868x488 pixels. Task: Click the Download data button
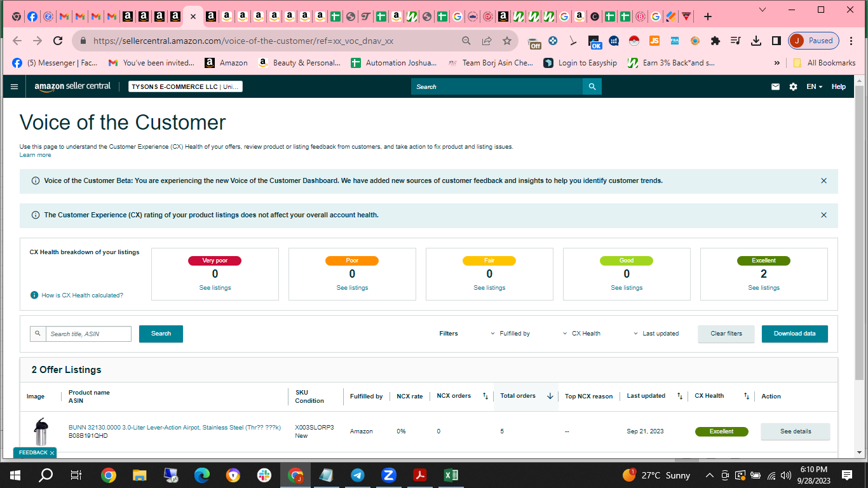pos(795,334)
